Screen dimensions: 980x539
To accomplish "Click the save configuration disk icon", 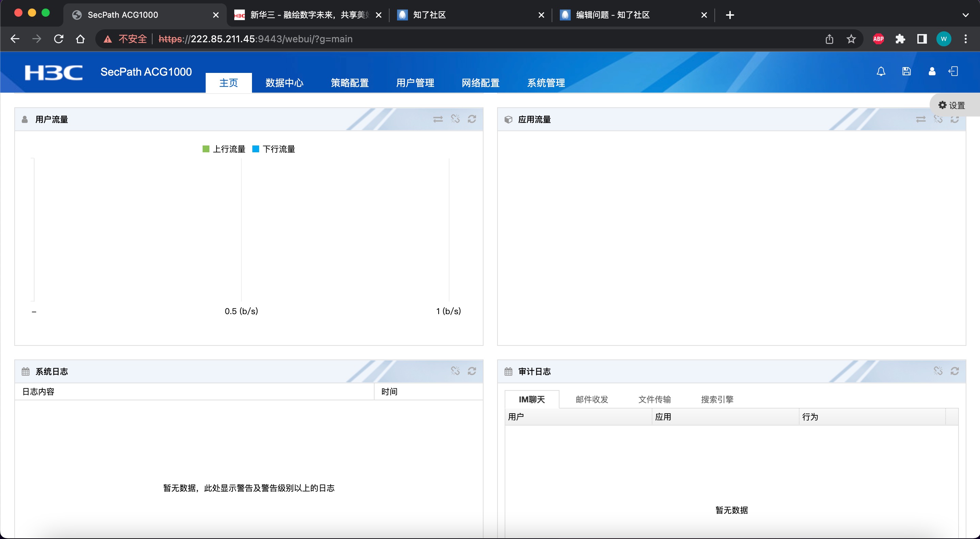I will [x=906, y=72].
